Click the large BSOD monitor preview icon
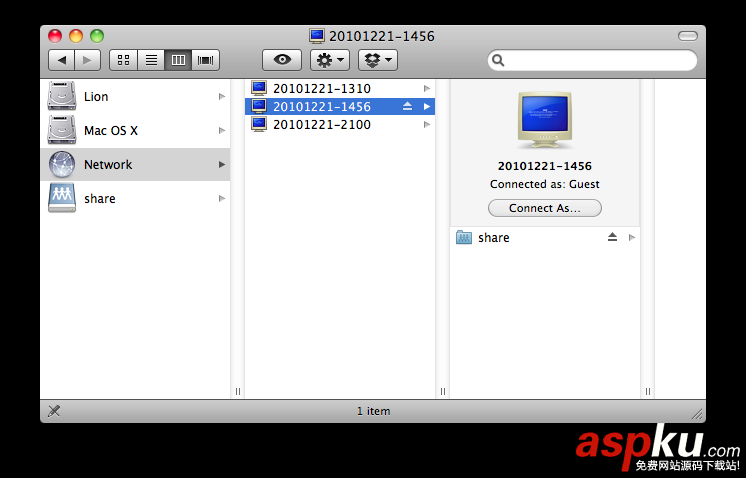The width and height of the screenshot is (746, 478). tap(545, 120)
